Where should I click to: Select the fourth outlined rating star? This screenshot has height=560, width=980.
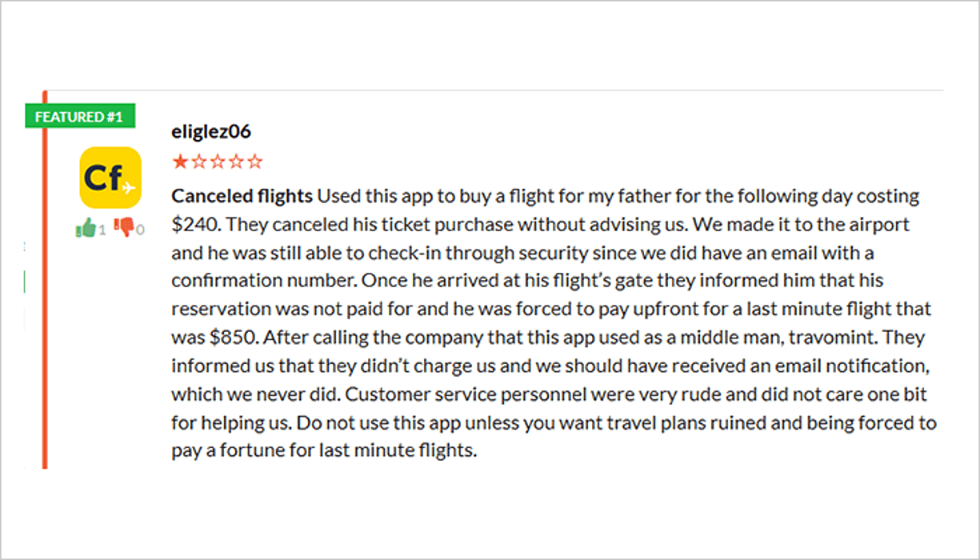(236, 162)
